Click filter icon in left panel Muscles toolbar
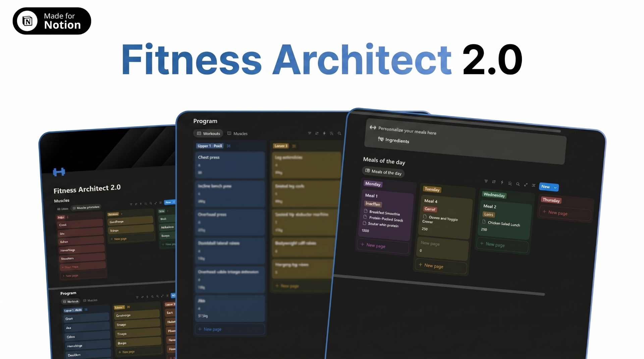644x359 pixels. [x=131, y=204]
